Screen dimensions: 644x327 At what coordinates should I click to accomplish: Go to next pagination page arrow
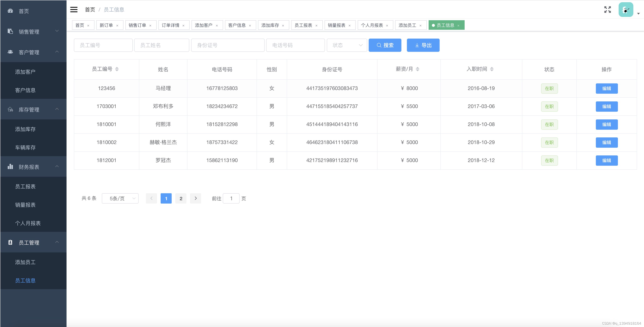coord(196,198)
